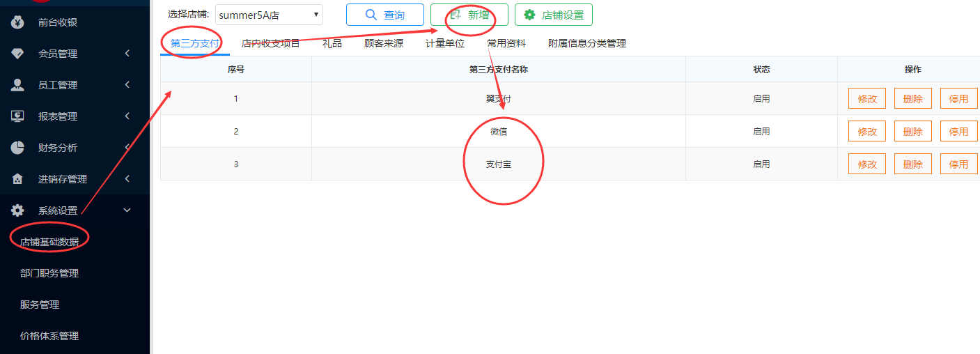Click the gear icon beside 系统设置
This screenshot has height=354, width=980.
pyautogui.click(x=17, y=210)
